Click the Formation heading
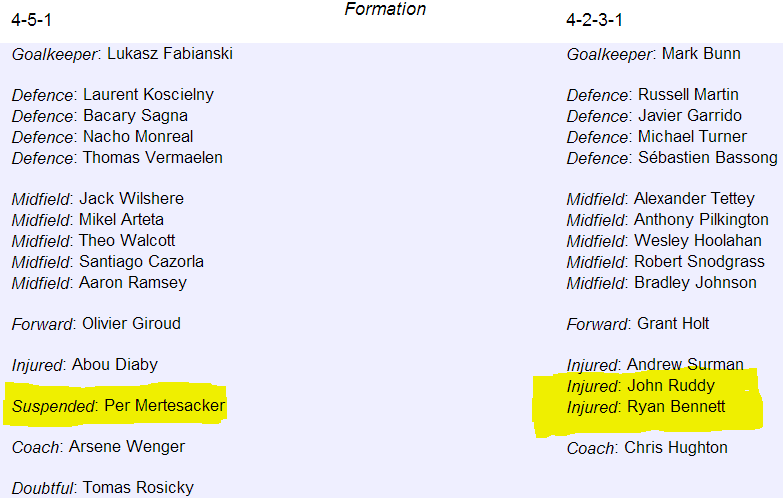Viewport: 783px width, 498px height. click(385, 9)
